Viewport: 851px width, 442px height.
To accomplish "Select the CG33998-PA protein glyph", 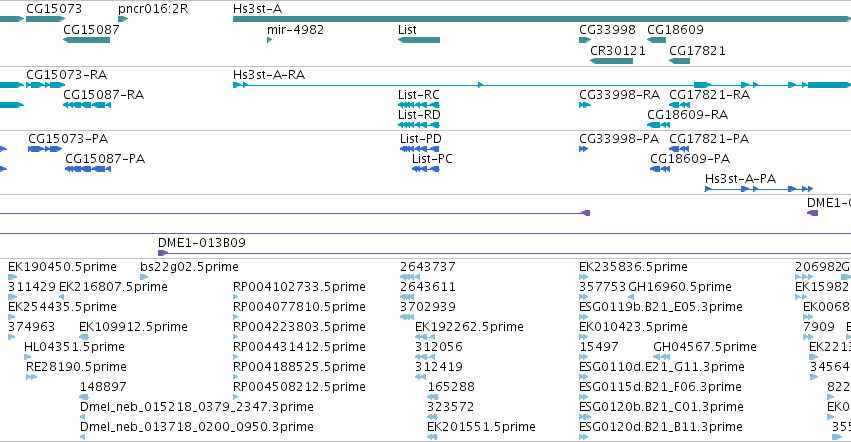I will [x=583, y=149].
